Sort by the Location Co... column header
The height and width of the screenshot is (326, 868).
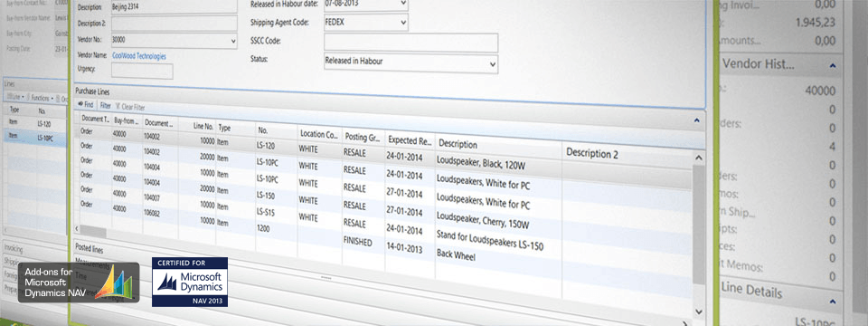coord(318,134)
